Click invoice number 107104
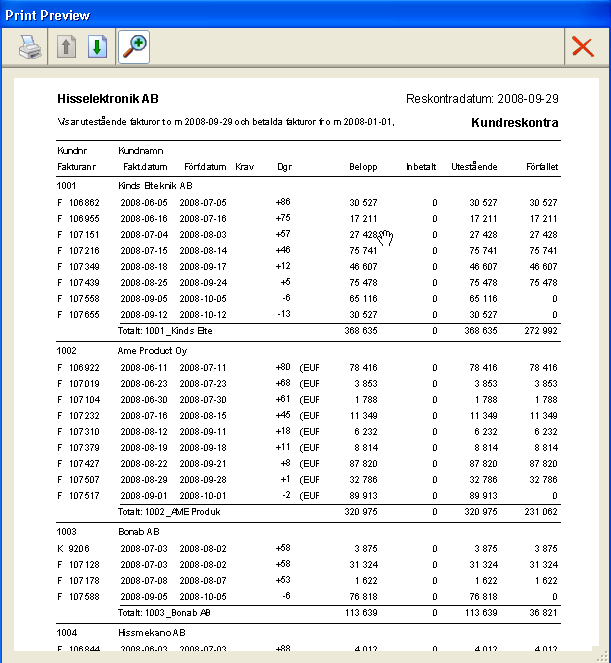 (84, 400)
